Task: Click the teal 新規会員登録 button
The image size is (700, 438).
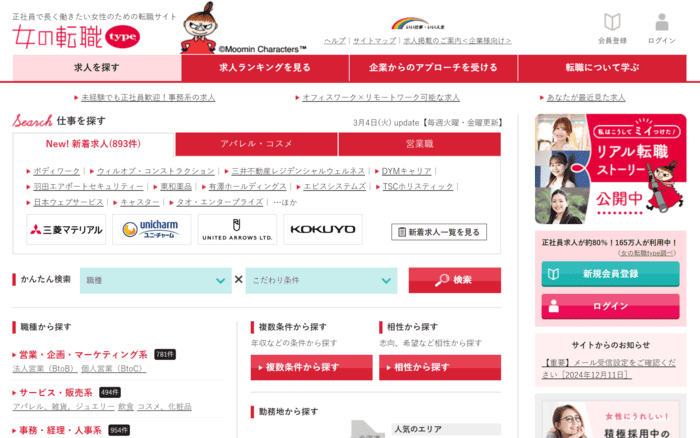Action: tap(610, 274)
